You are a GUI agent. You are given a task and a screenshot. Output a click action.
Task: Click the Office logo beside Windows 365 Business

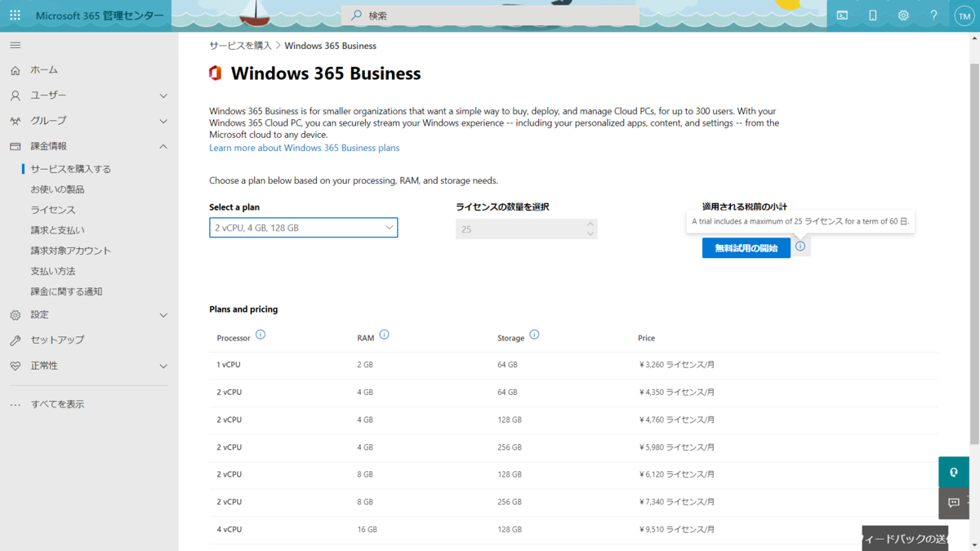[x=216, y=73]
